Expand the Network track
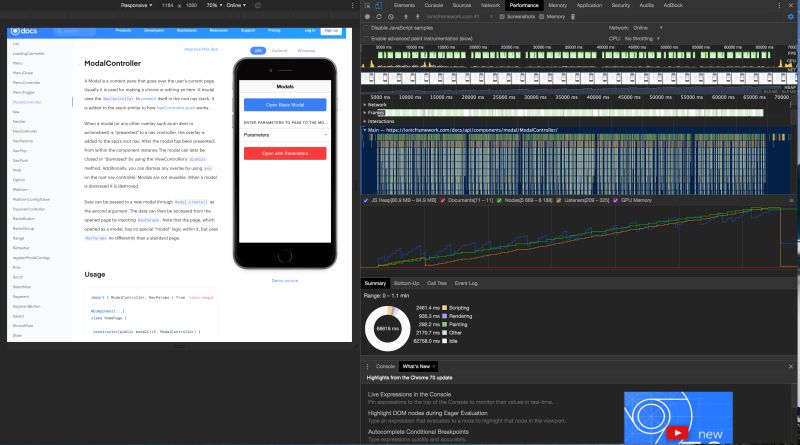Viewport: 800px width, 445px height. coord(364,105)
